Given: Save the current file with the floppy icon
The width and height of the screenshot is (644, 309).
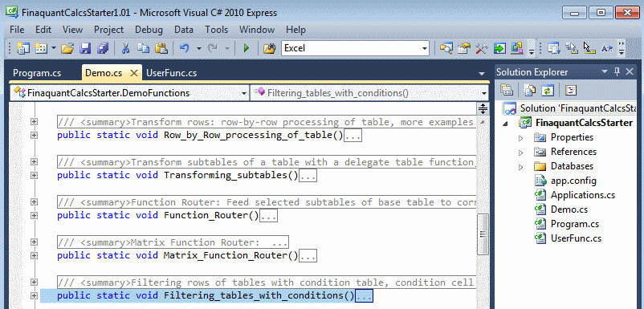Looking at the screenshot, I should tap(85, 48).
